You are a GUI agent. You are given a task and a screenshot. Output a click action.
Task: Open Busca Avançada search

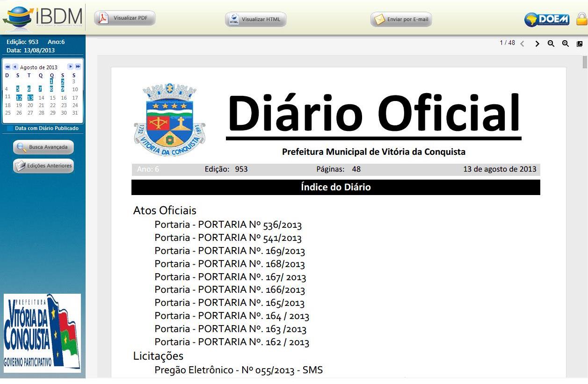point(44,147)
